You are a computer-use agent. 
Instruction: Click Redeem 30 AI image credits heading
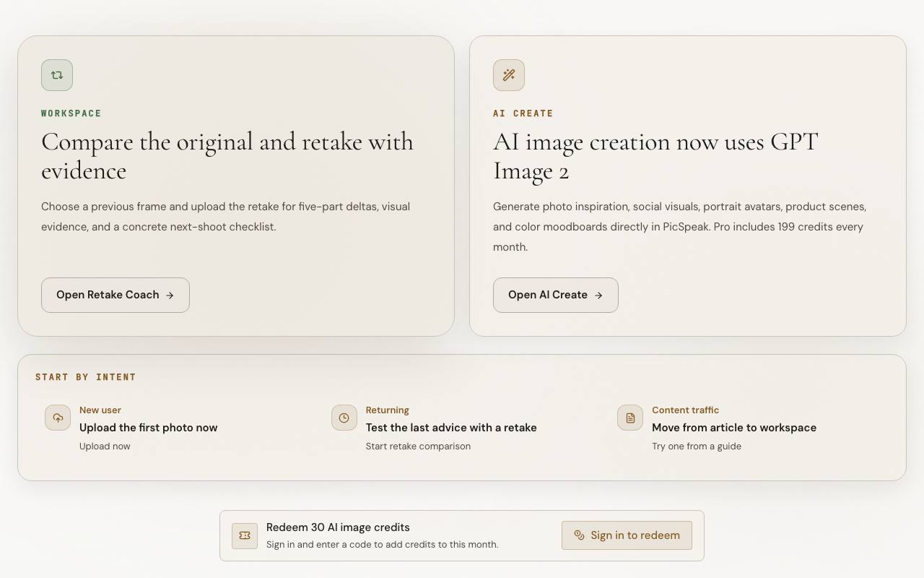point(338,527)
